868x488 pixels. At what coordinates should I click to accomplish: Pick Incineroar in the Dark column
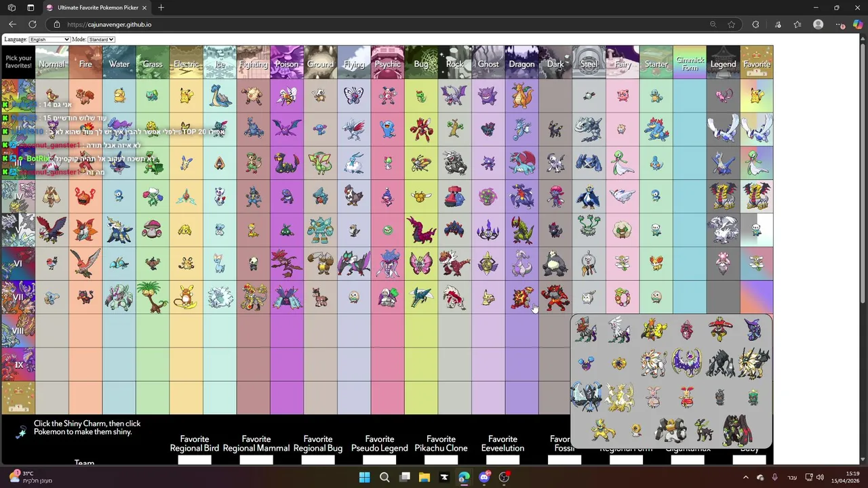point(555,298)
